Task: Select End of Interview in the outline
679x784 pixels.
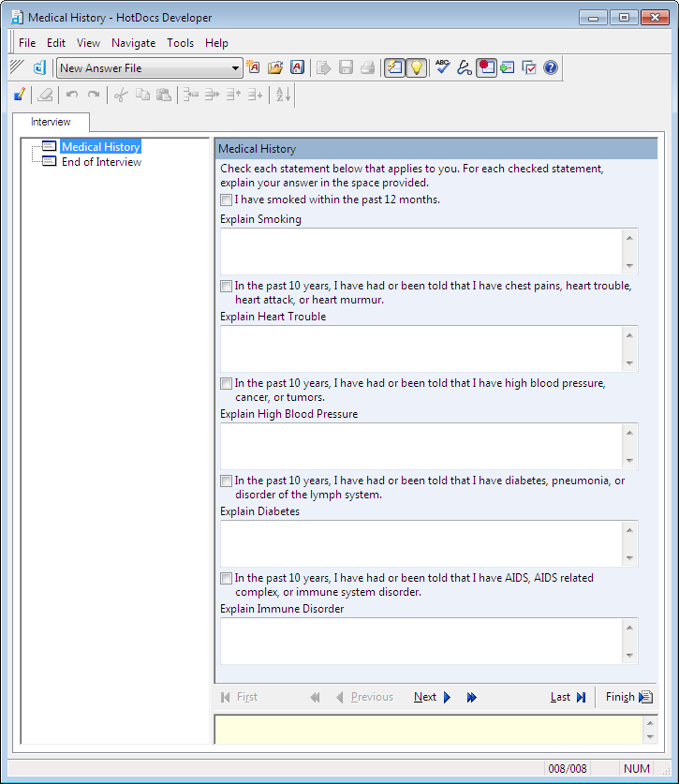Action: pos(101,162)
